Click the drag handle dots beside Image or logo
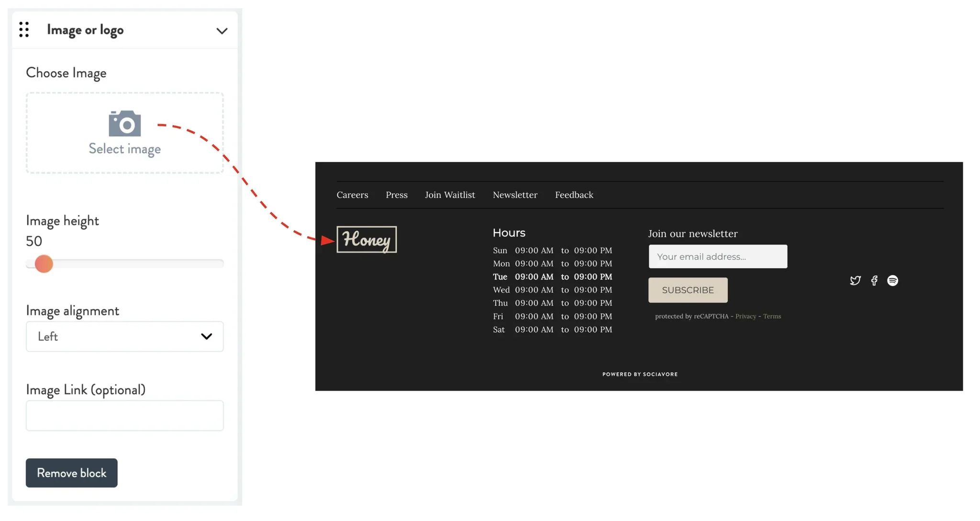 24,30
